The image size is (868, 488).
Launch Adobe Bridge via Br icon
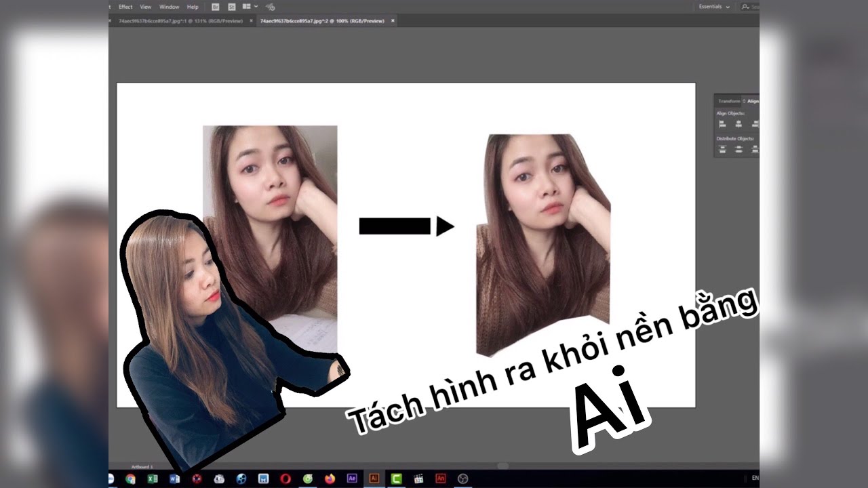[216, 7]
